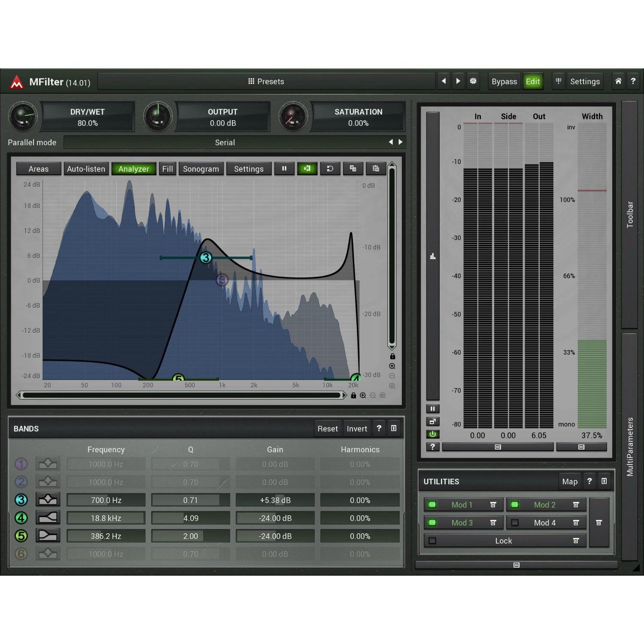Pause the analyzer graph display
This screenshot has height=644, width=644.
pyautogui.click(x=284, y=169)
